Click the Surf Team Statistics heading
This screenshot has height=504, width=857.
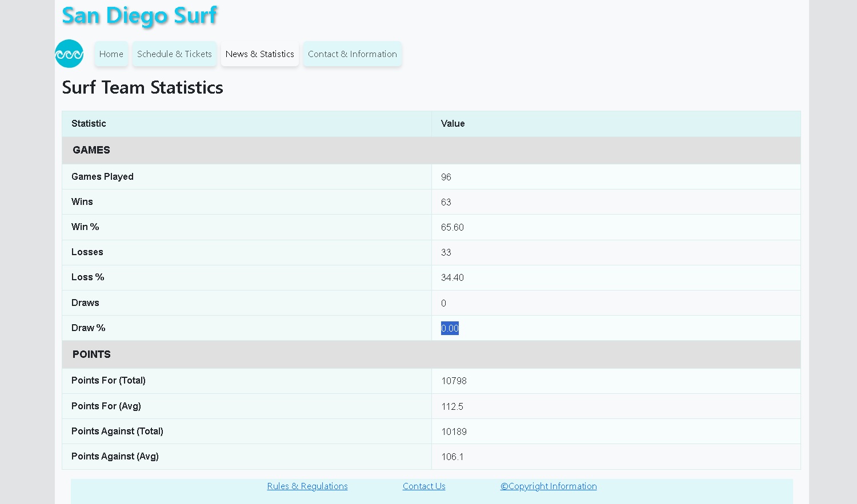(142, 87)
